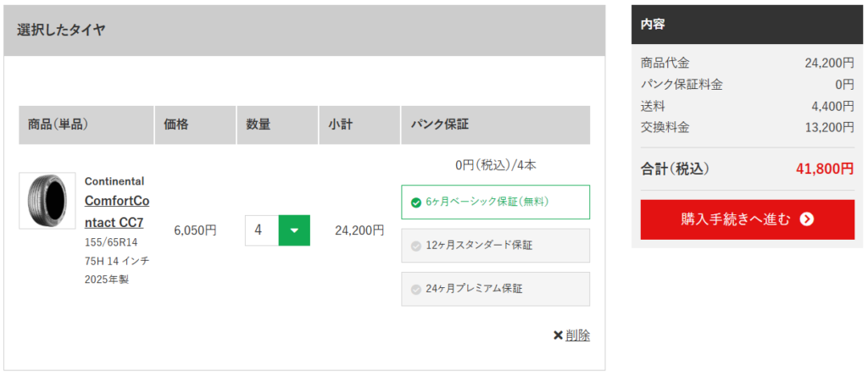Expand the green quantity dropdown arrow
868x377 pixels.
[294, 230]
